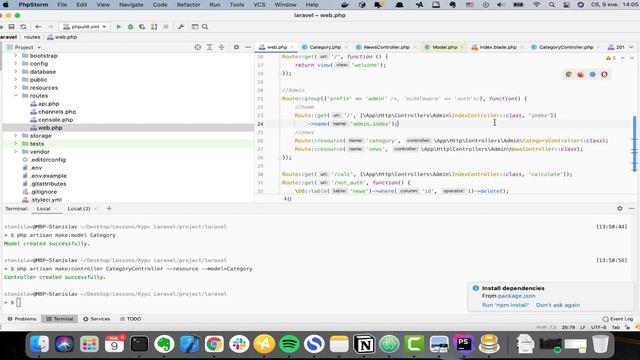The height and width of the screenshot is (360, 640).
Task: Open the Navigate menu
Action: pos(131,4)
